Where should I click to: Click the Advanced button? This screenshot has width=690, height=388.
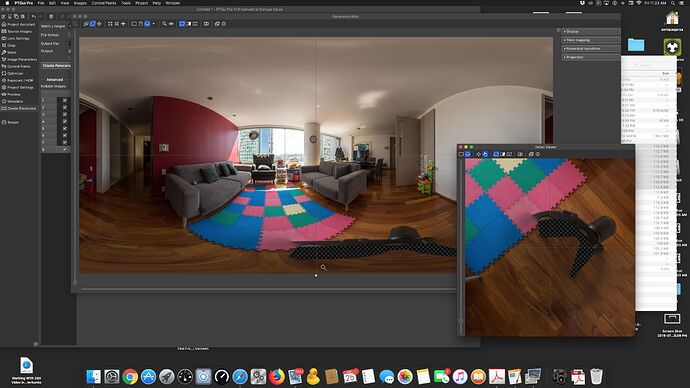coord(55,80)
